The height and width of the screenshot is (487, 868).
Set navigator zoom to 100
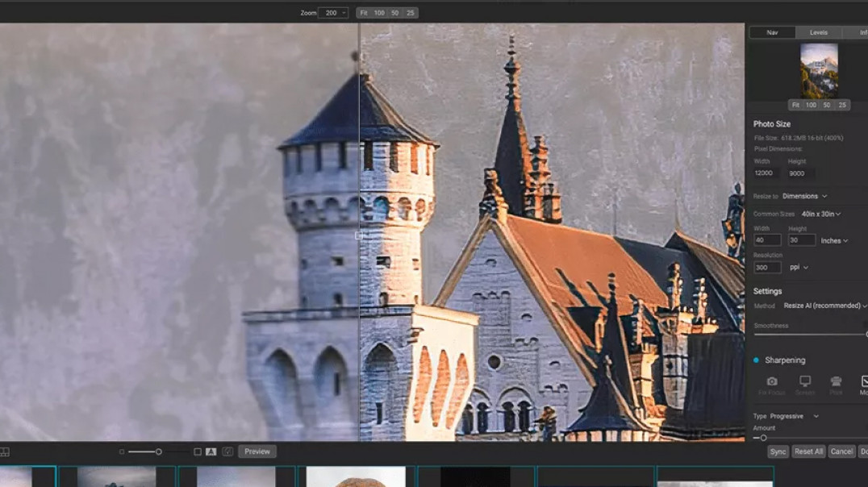[811, 105]
